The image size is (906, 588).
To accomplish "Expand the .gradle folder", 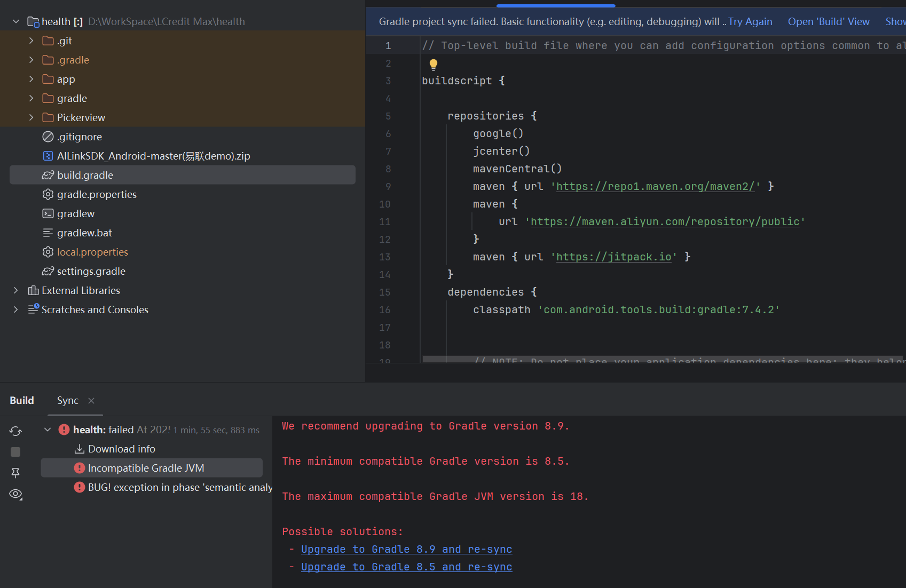I will tap(31, 60).
